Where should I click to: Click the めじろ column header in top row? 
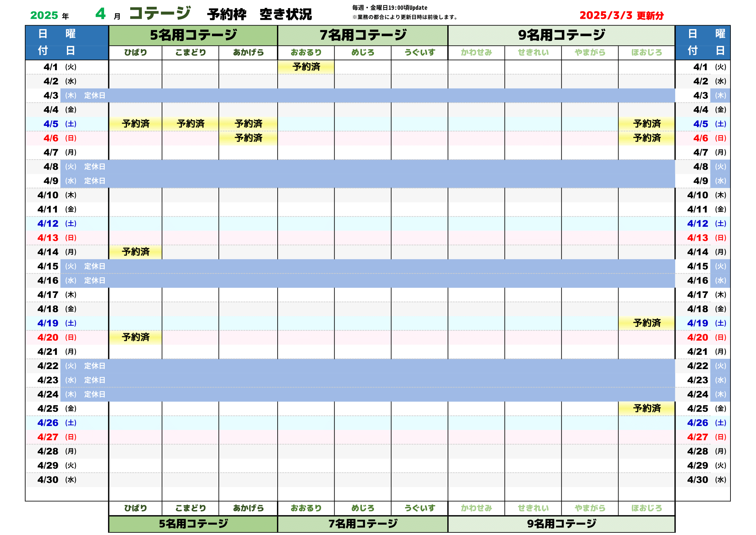tap(363, 52)
